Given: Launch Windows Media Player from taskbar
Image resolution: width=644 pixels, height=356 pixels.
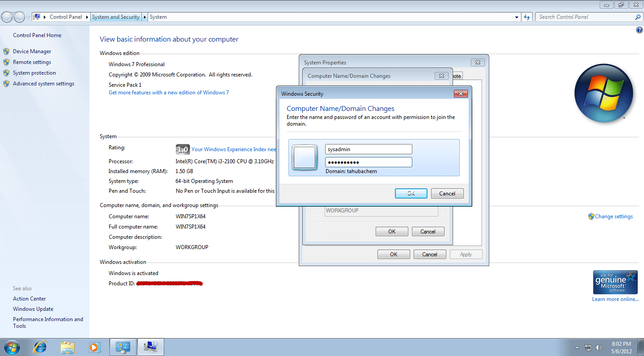Looking at the screenshot, I should point(94,347).
